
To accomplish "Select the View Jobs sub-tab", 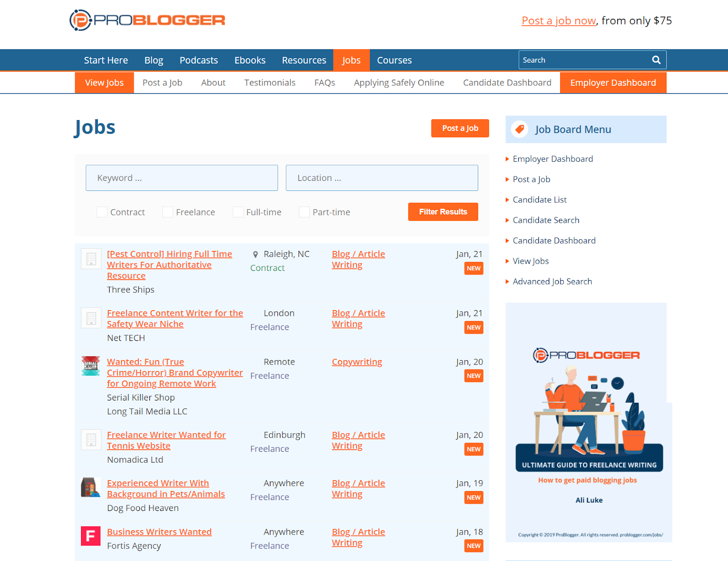I will pyautogui.click(x=104, y=83).
